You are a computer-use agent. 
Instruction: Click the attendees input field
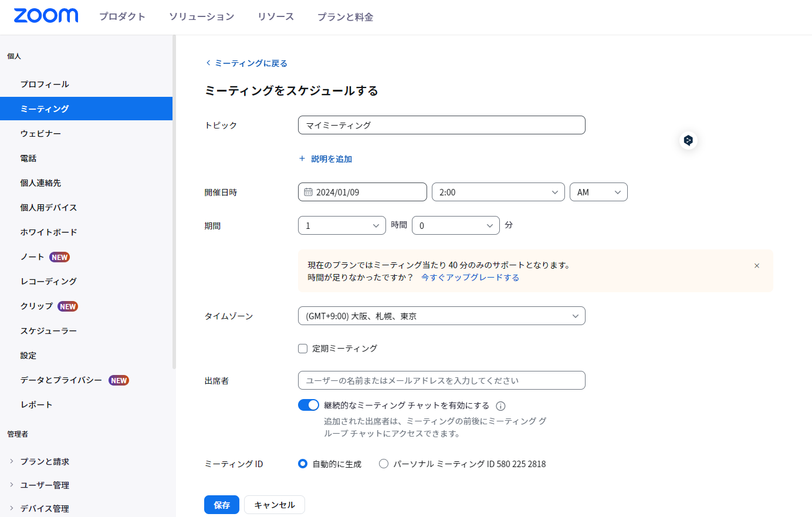(x=441, y=380)
